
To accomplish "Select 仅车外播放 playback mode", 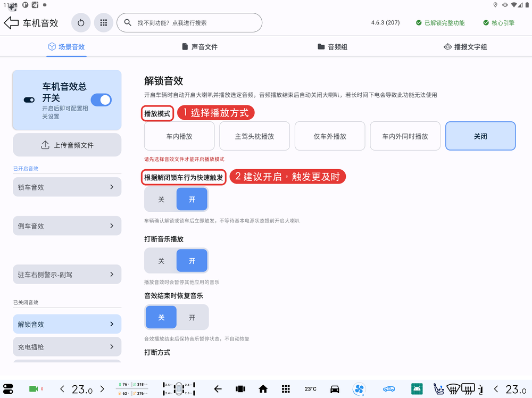I will pyautogui.click(x=330, y=136).
